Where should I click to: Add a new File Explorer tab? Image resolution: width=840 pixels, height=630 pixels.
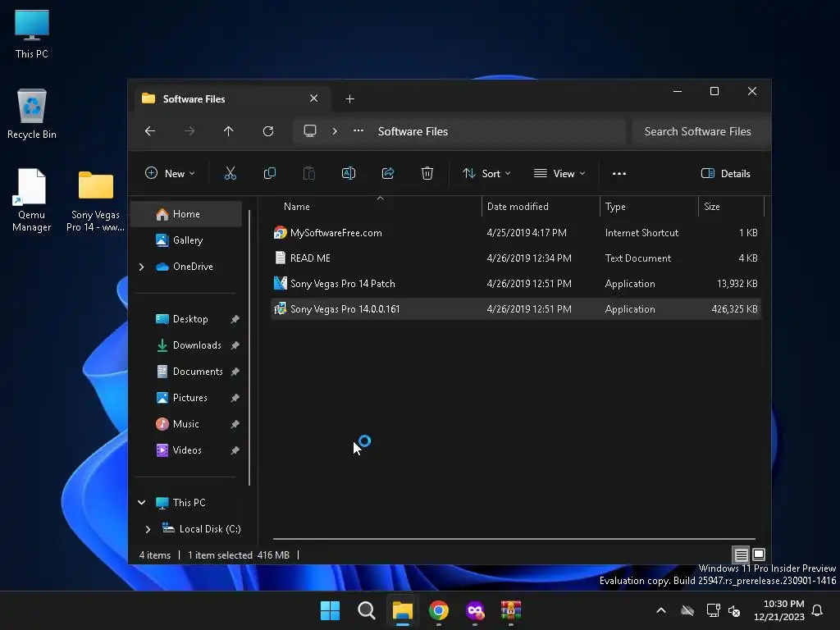(349, 99)
